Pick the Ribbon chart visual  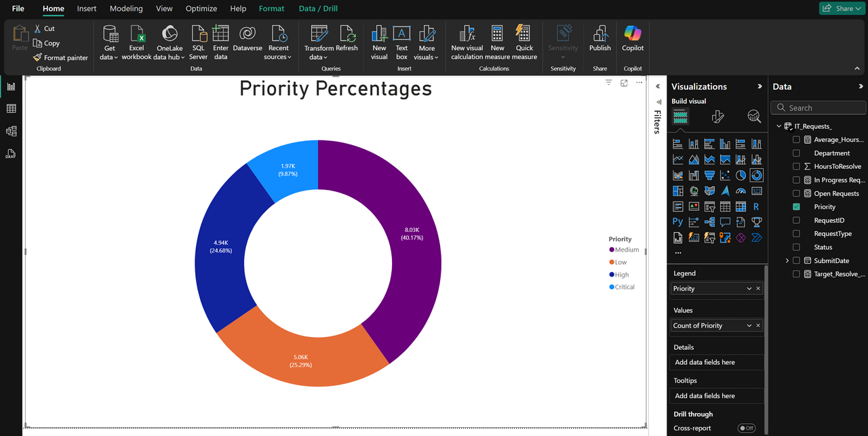pyautogui.click(x=677, y=175)
